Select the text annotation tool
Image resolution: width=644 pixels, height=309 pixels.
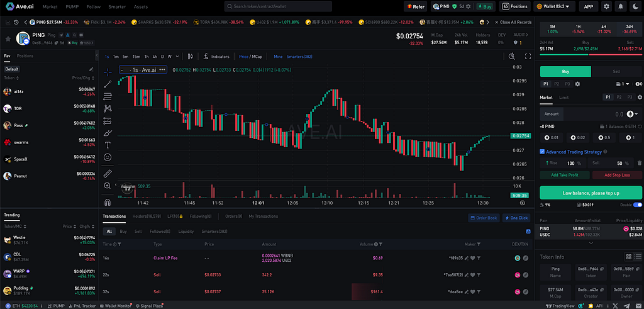point(108,145)
